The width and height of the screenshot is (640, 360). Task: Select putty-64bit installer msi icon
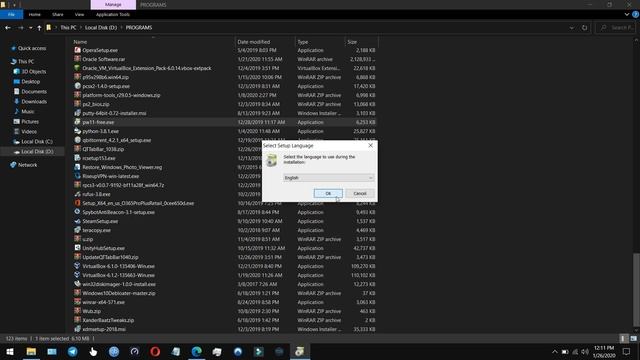click(x=77, y=113)
